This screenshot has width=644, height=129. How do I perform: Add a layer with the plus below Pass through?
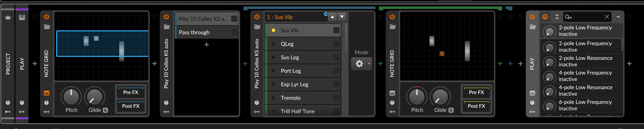[x=206, y=45]
